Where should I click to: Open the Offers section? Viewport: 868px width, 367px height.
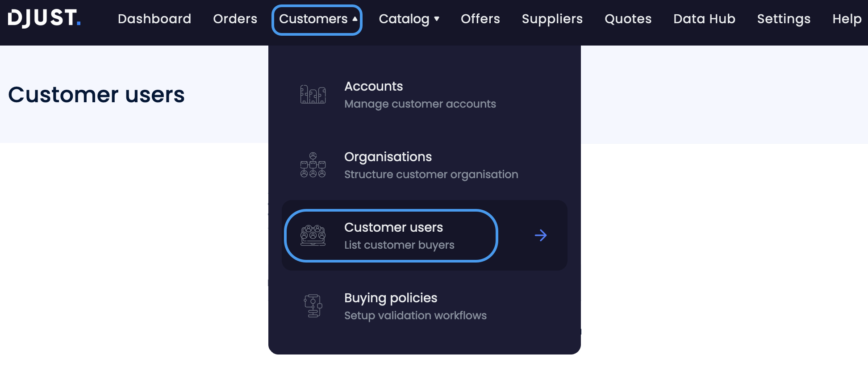pos(480,19)
